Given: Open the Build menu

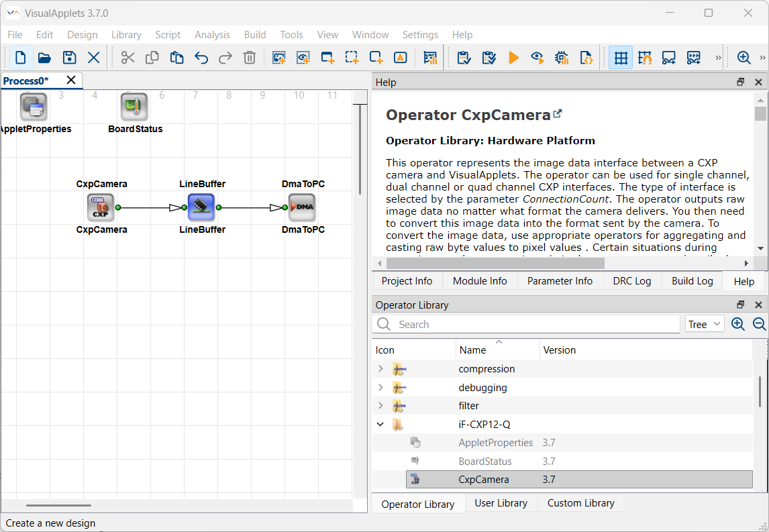Looking at the screenshot, I should pos(255,35).
